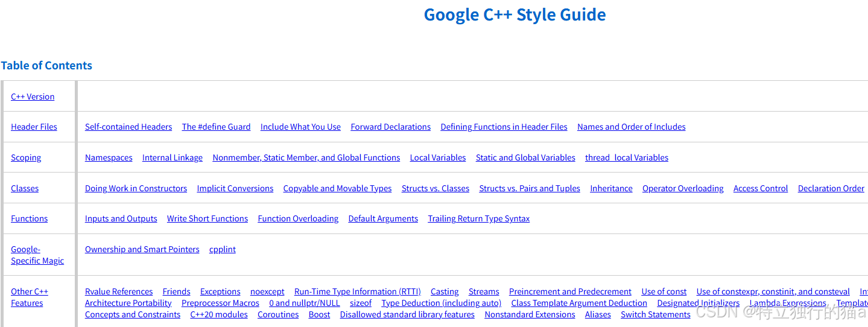The width and height of the screenshot is (868, 327).
Task: Open the C++ Version link
Action: (x=33, y=97)
